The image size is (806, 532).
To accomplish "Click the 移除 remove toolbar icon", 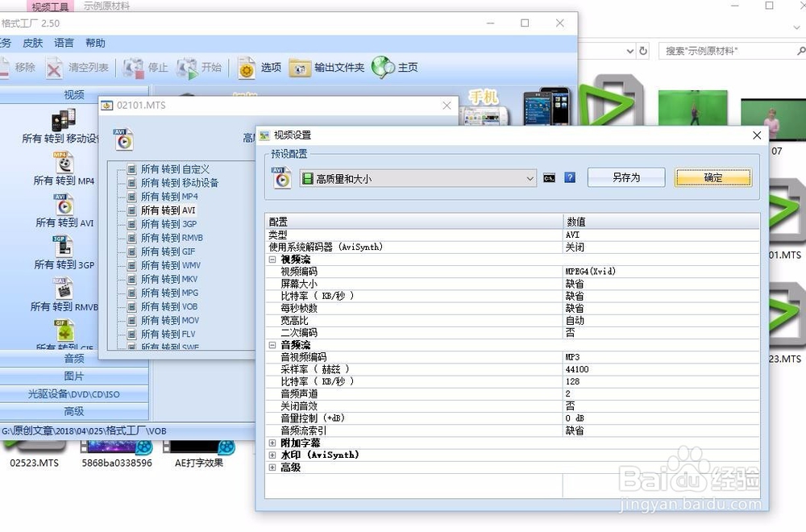I will click(x=4, y=68).
